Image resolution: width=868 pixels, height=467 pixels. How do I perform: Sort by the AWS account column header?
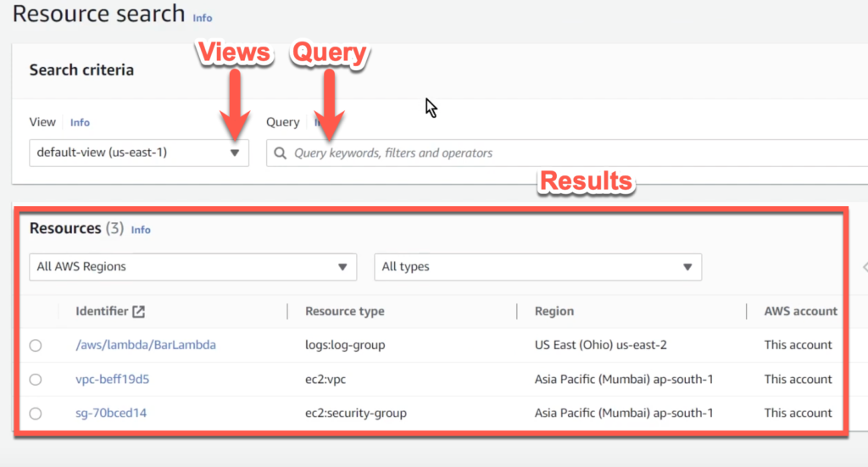click(800, 311)
